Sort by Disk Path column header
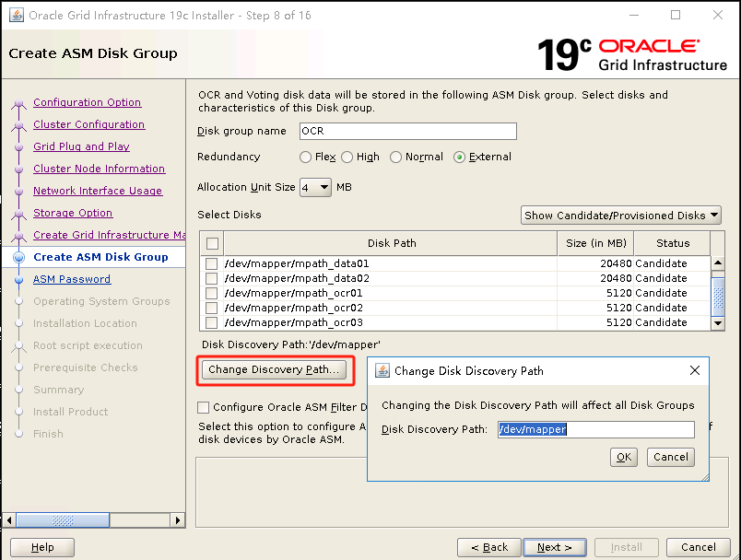The height and width of the screenshot is (560, 741). click(391, 243)
